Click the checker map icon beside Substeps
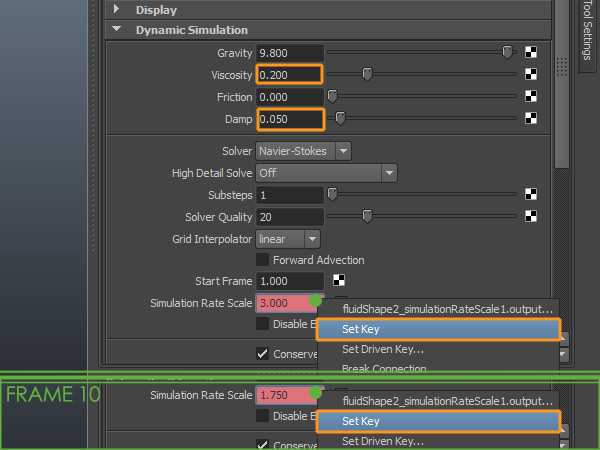Image resolution: width=600 pixels, height=450 pixels. pos(532,195)
